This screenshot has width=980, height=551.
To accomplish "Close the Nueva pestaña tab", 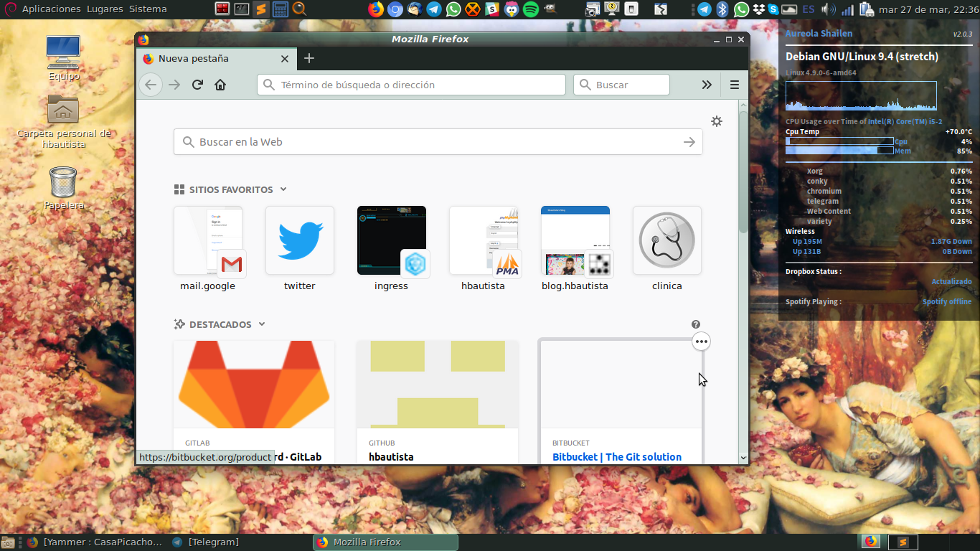I will click(285, 59).
